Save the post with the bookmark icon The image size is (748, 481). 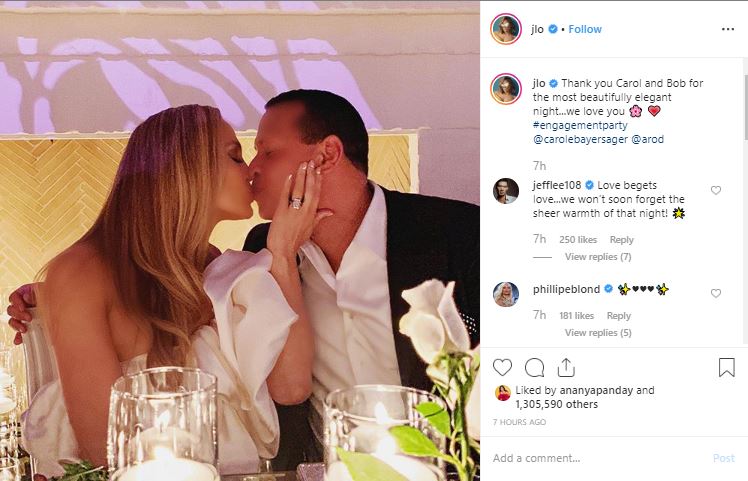pyautogui.click(x=727, y=367)
